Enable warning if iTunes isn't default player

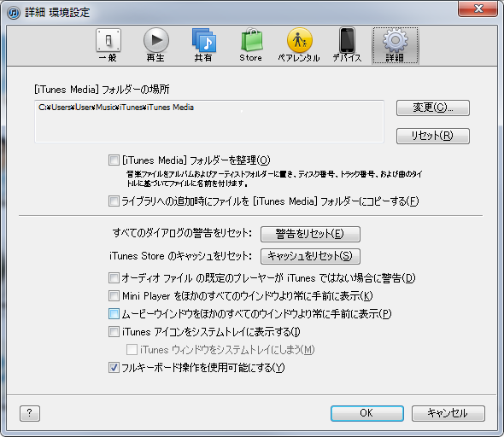pyautogui.click(x=114, y=277)
